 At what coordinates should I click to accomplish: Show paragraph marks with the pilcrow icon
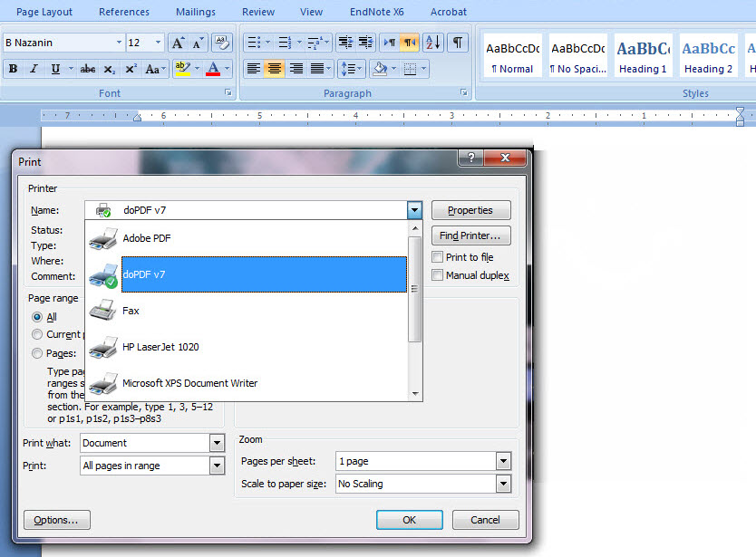coord(458,43)
